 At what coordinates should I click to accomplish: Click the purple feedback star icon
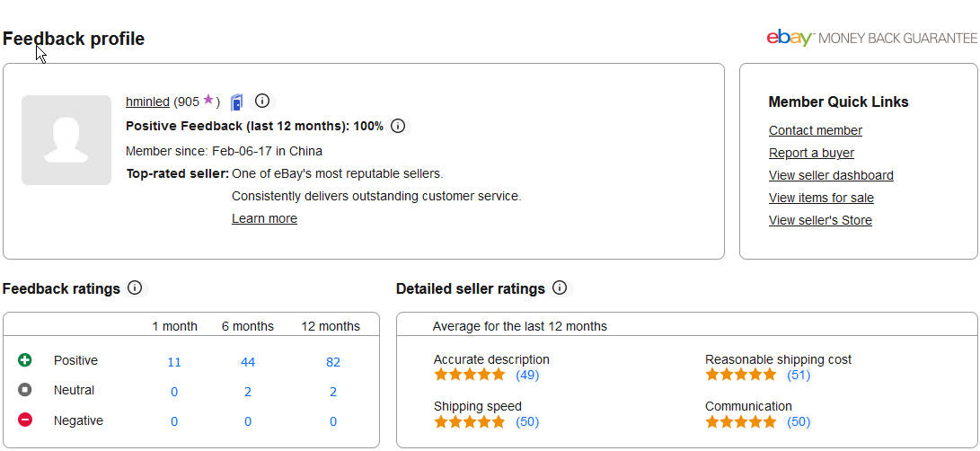[208, 100]
